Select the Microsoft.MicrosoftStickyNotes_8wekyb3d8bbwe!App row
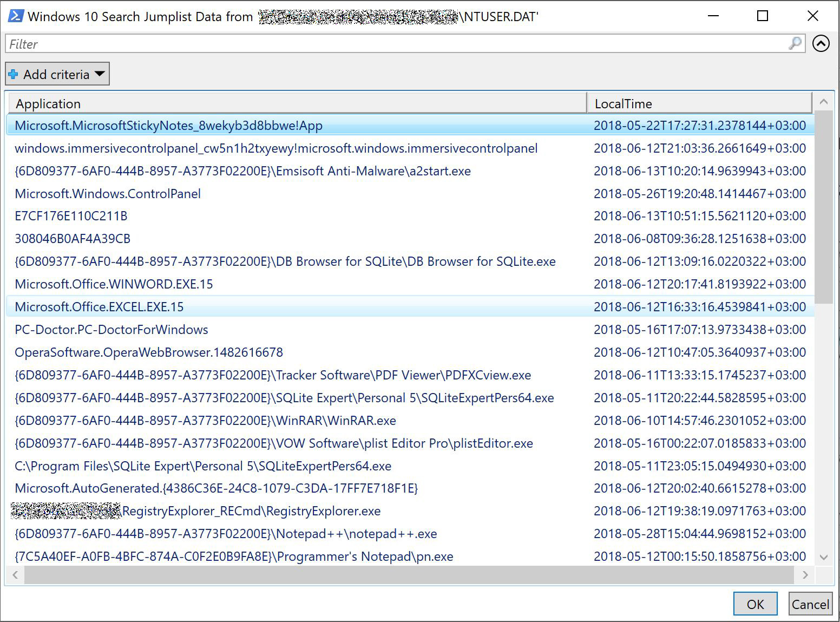 410,126
